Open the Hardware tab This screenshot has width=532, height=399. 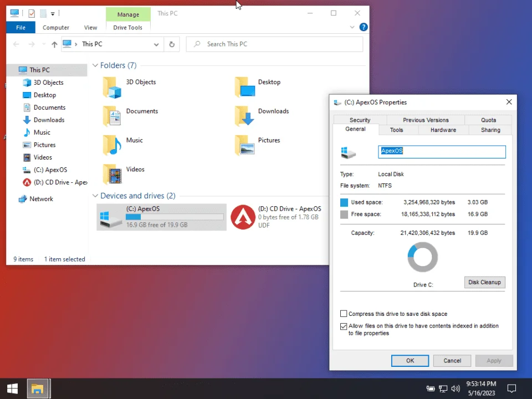tap(443, 130)
